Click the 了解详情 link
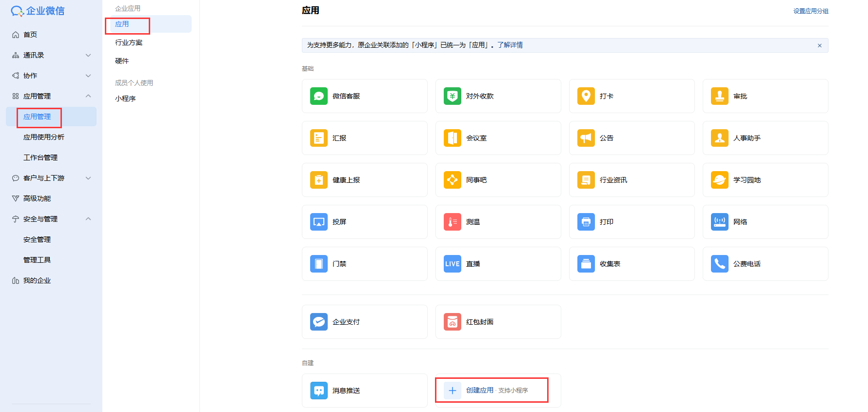The height and width of the screenshot is (412, 868). (x=510, y=45)
